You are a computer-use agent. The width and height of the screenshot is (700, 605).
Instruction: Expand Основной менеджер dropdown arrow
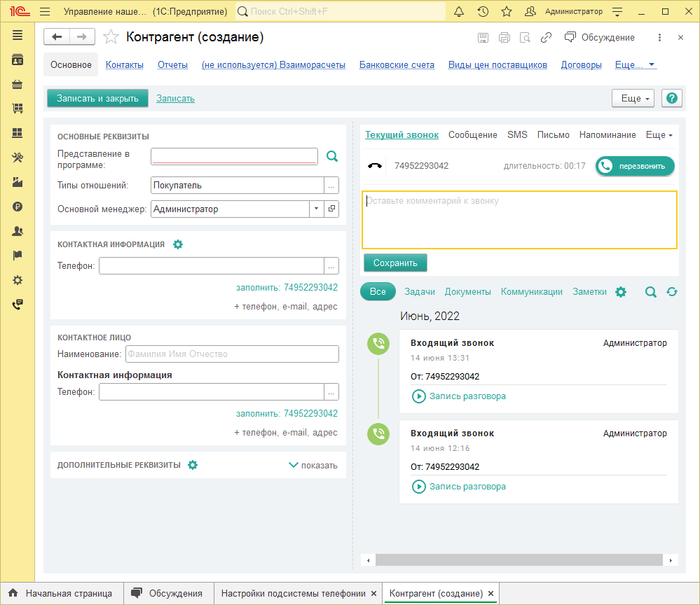316,209
